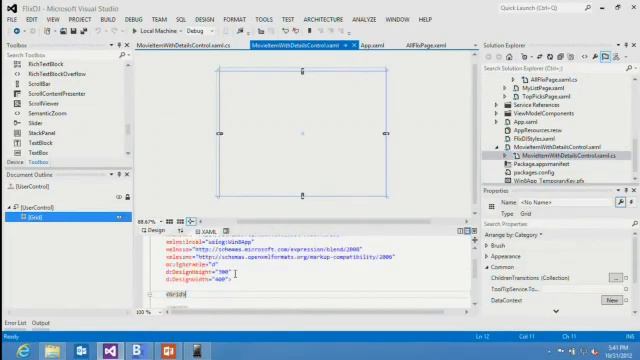Click the Quick Launch search icon
Viewport: 640px width, 360px height.
coord(588,8)
